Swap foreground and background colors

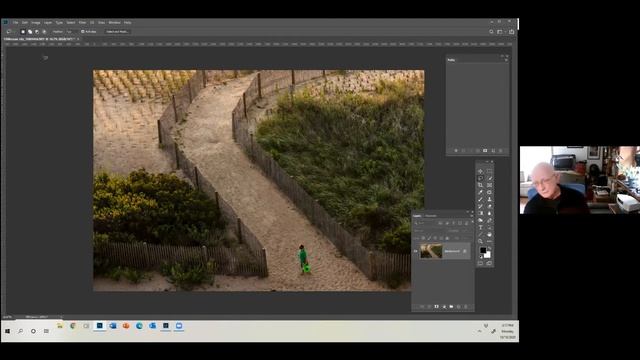(489, 247)
